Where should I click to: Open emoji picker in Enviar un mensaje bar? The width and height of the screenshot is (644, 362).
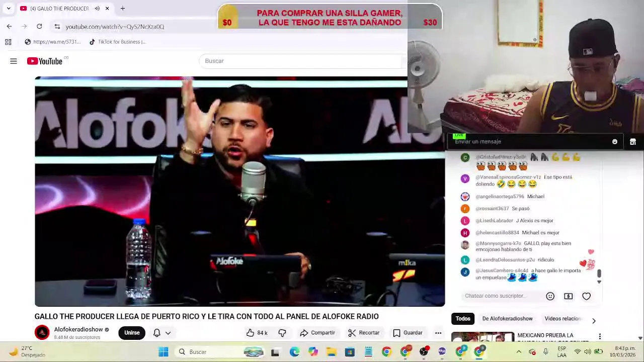pos(615,142)
